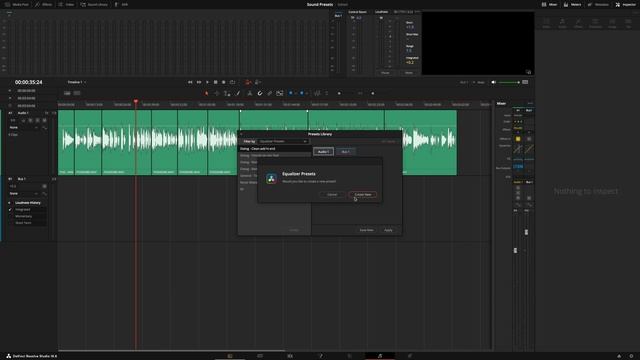The width and height of the screenshot is (640, 360).
Task: Toggle record arm on Audio 1 track
Action: coord(30,120)
